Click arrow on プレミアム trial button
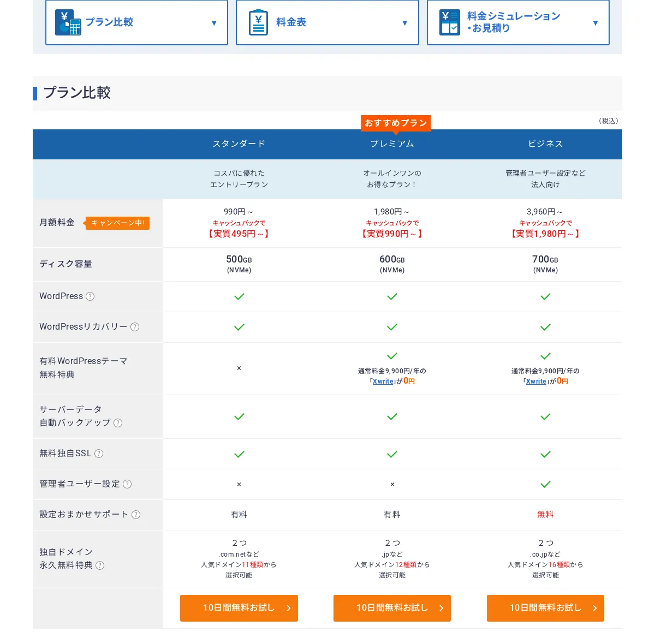 click(442, 608)
